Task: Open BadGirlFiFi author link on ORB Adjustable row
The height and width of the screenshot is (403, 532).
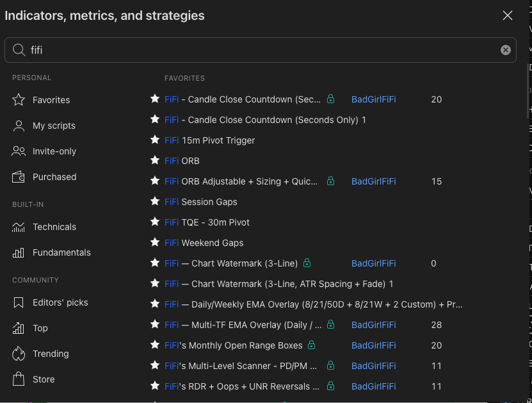Action: click(374, 181)
